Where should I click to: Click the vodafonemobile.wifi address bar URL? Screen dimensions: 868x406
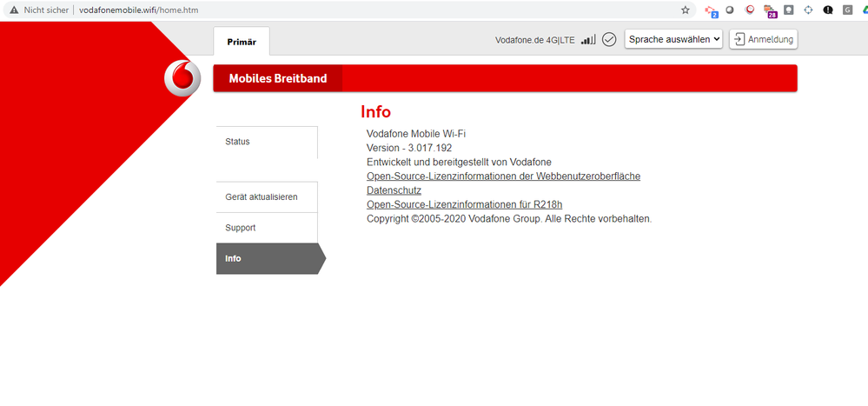pyautogui.click(x=138, y=10)
